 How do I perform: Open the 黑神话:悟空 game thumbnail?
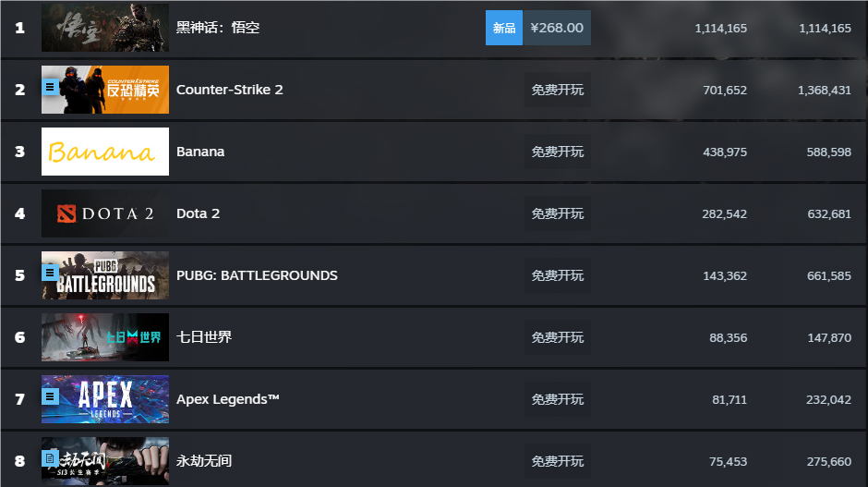click(105, 28)
